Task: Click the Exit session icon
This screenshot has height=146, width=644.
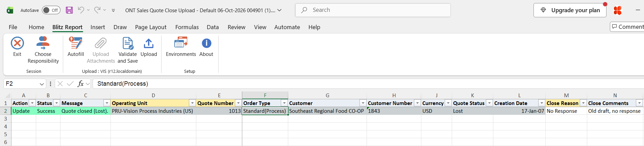Action: [x=17, y=43]
